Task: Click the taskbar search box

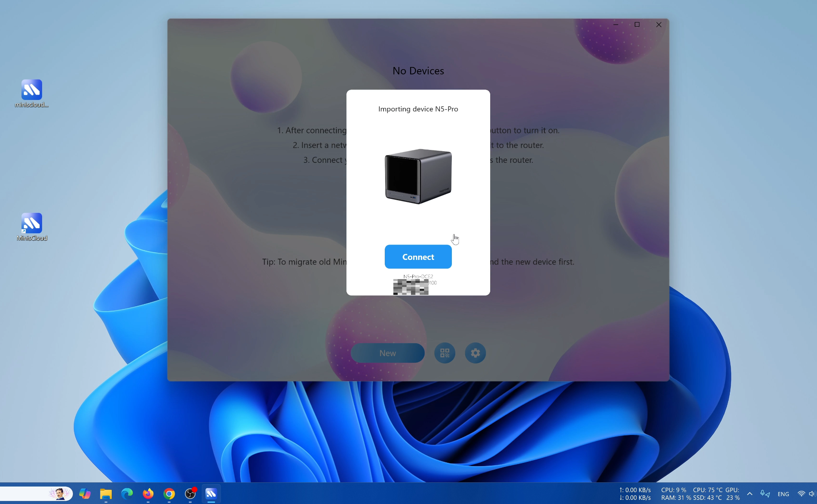Action: point(25,494)
